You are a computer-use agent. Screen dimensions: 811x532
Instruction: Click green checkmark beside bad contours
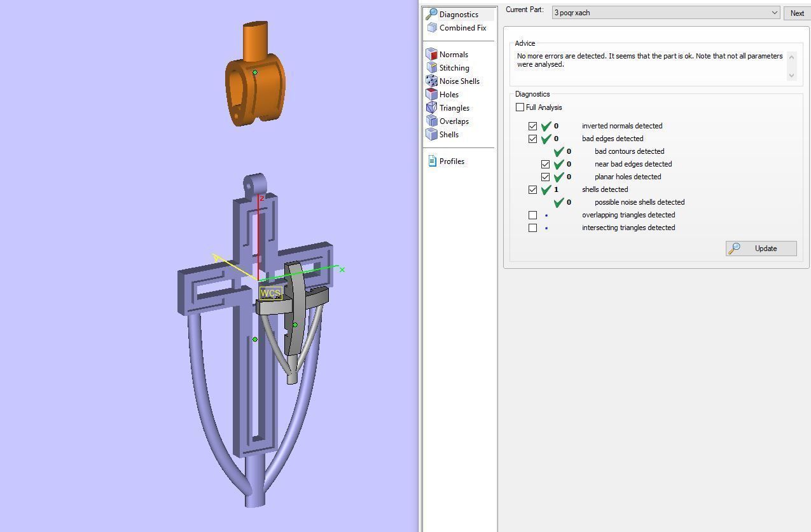pyautogui.click(x=559, y=151)
